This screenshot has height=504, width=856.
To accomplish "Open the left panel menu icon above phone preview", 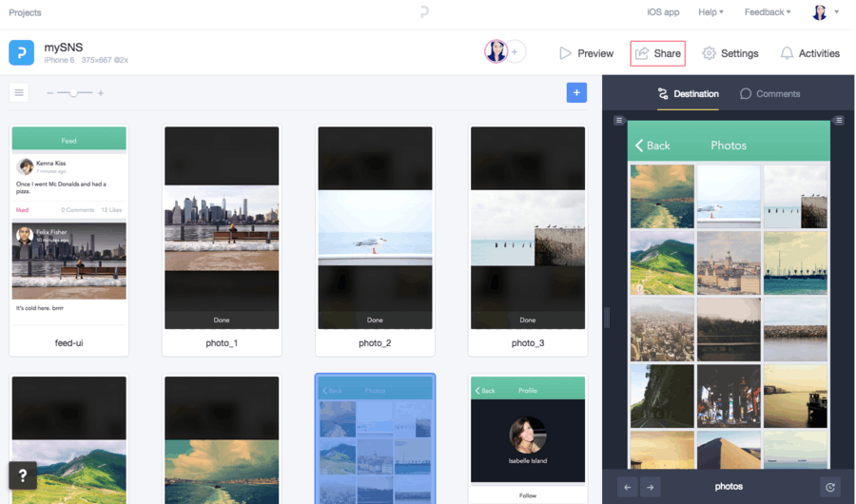I will tap(618, 120).
